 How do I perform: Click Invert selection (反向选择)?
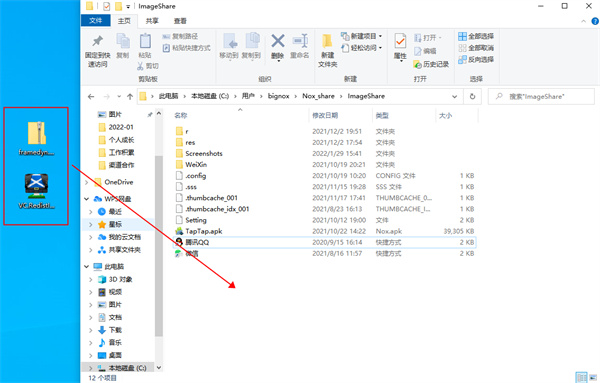click(476, 59)
